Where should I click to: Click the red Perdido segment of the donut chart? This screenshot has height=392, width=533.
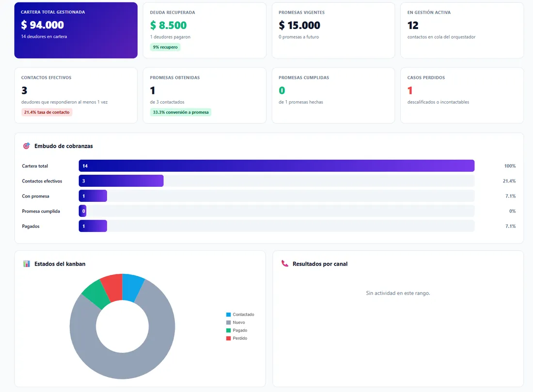113,288
